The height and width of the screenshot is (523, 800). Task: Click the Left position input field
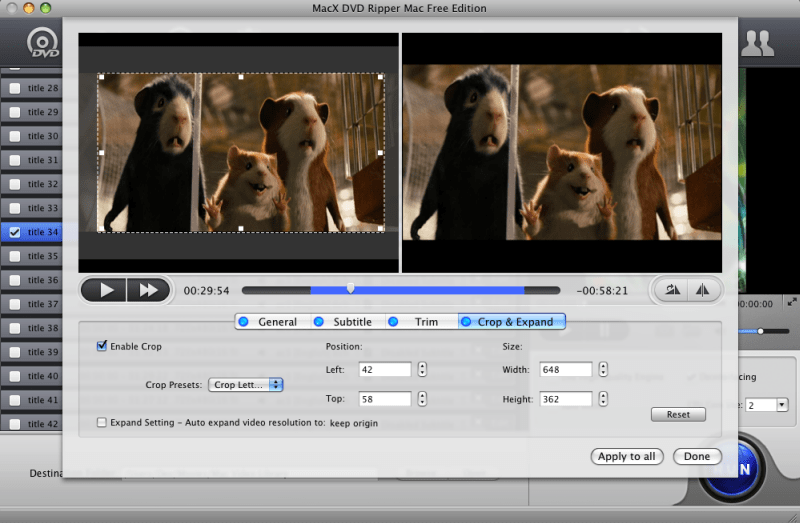pos(385,369)
